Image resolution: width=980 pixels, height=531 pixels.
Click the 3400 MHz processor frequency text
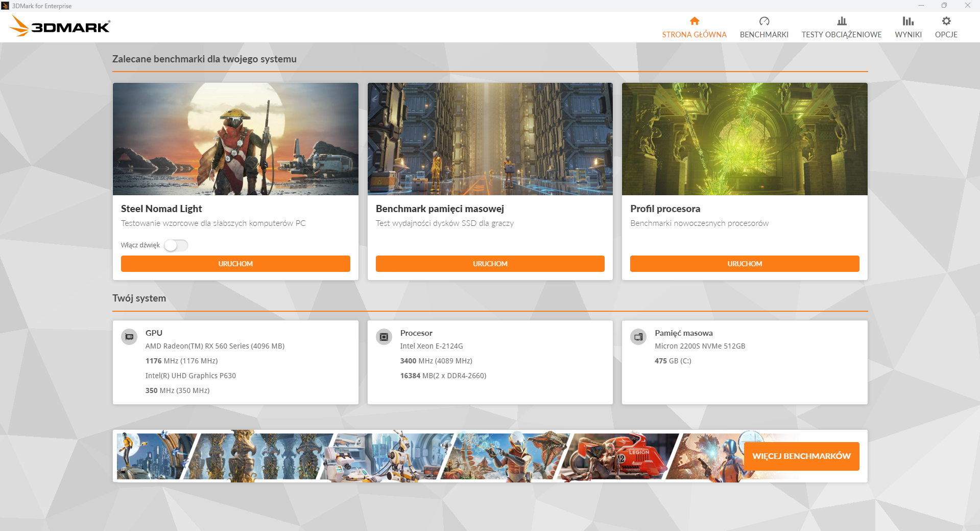coord(436,361)
